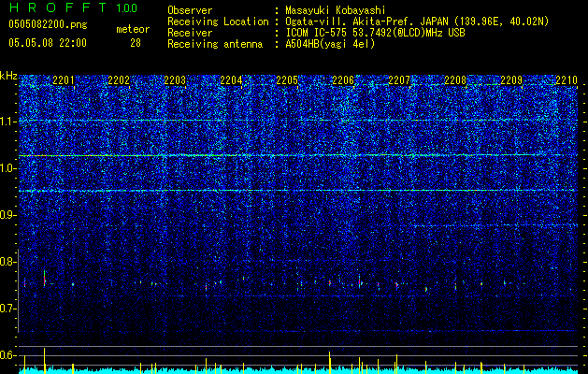Click the Observer label

click(x=190, y=11)
